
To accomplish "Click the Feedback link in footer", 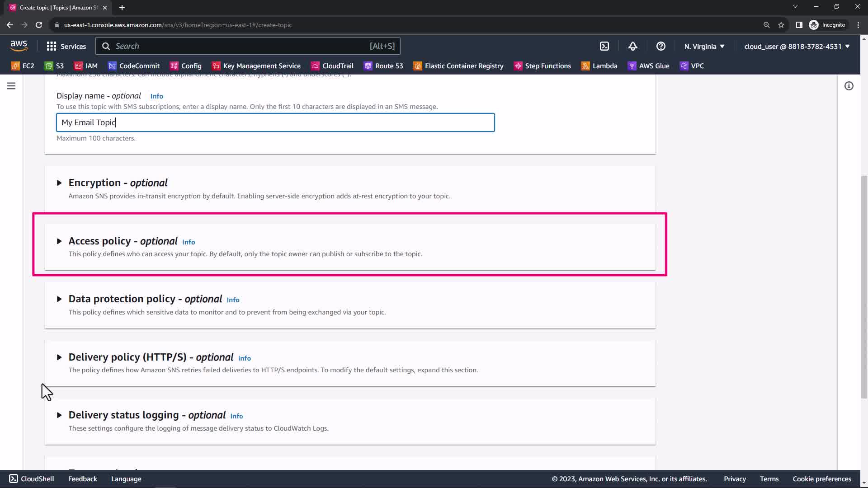I will (x=82, y=479).
